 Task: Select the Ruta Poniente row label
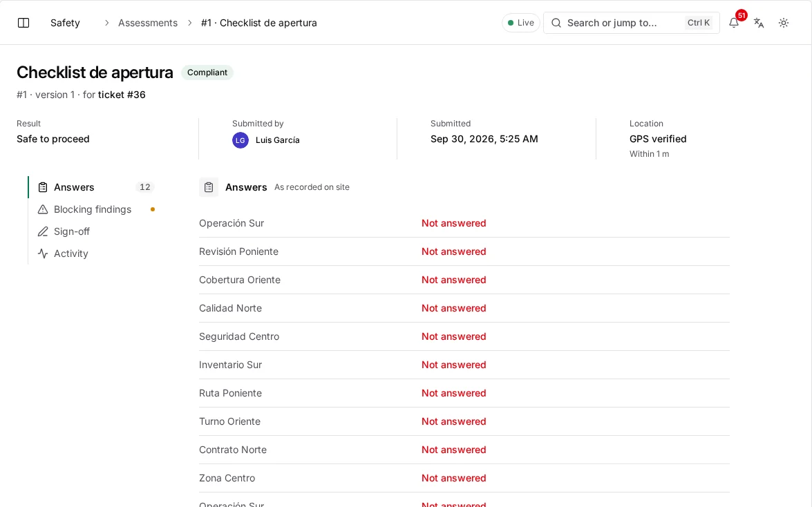pos(230,393)
